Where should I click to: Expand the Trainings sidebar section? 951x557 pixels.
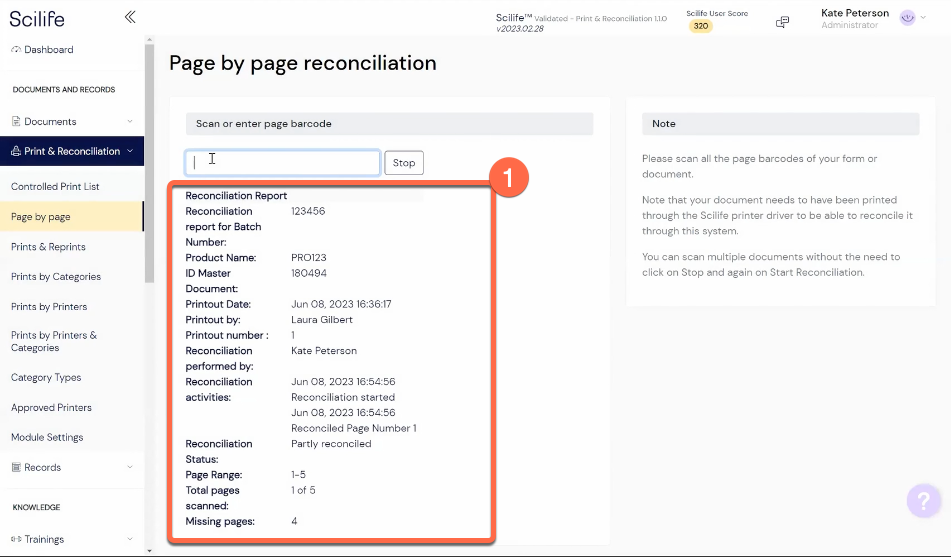point(130,540)
